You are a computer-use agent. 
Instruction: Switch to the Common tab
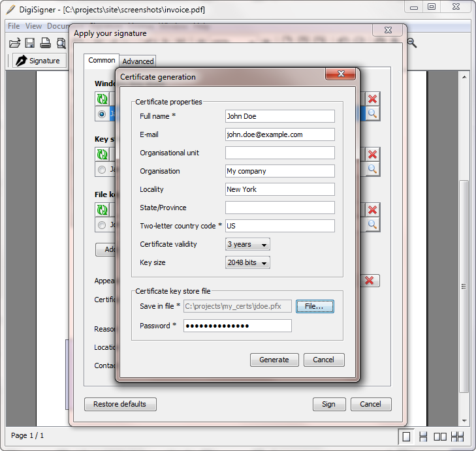click(101, 61)
